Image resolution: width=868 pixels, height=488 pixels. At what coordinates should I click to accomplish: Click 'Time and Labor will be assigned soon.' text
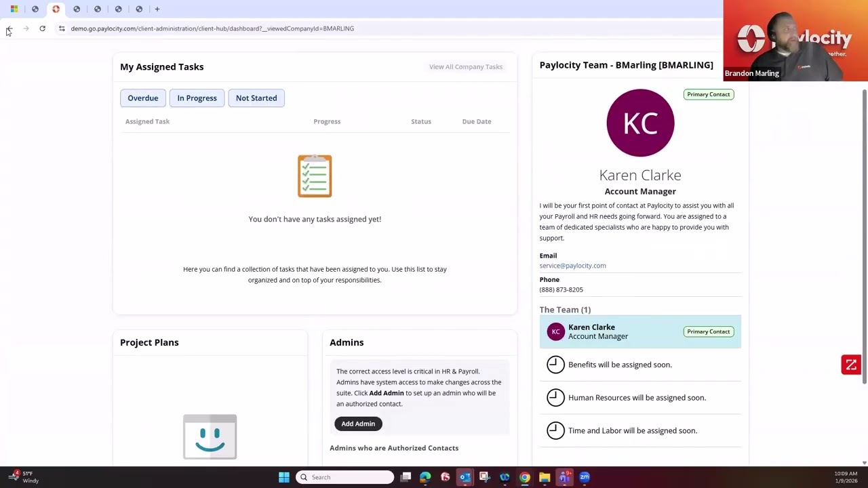(x=633, y=430)
